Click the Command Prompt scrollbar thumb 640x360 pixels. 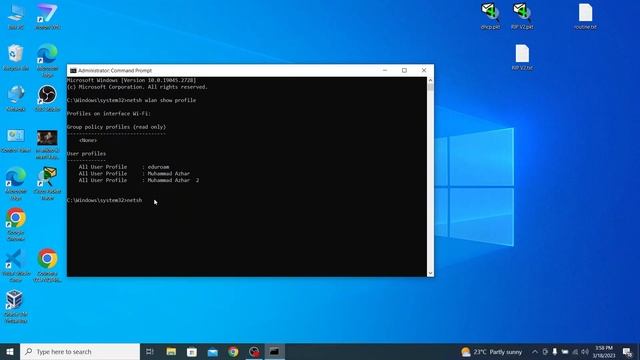click(430, 87)
